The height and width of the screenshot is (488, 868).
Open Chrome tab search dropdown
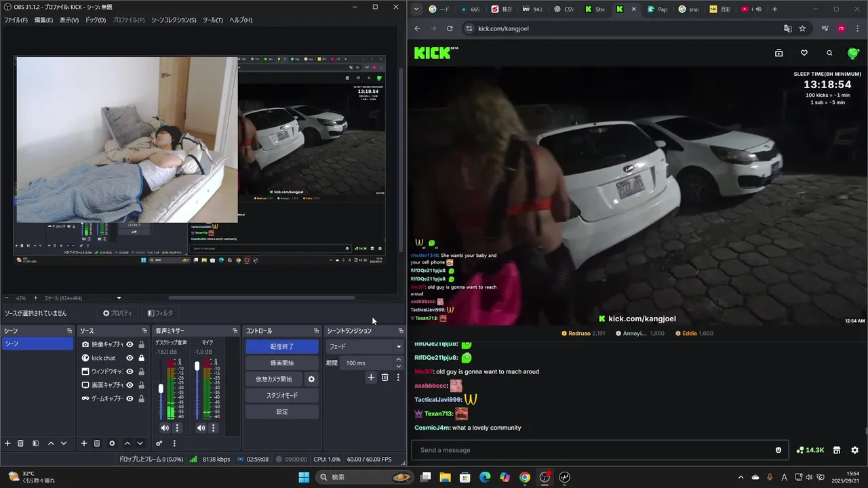(x=416, y=9)
